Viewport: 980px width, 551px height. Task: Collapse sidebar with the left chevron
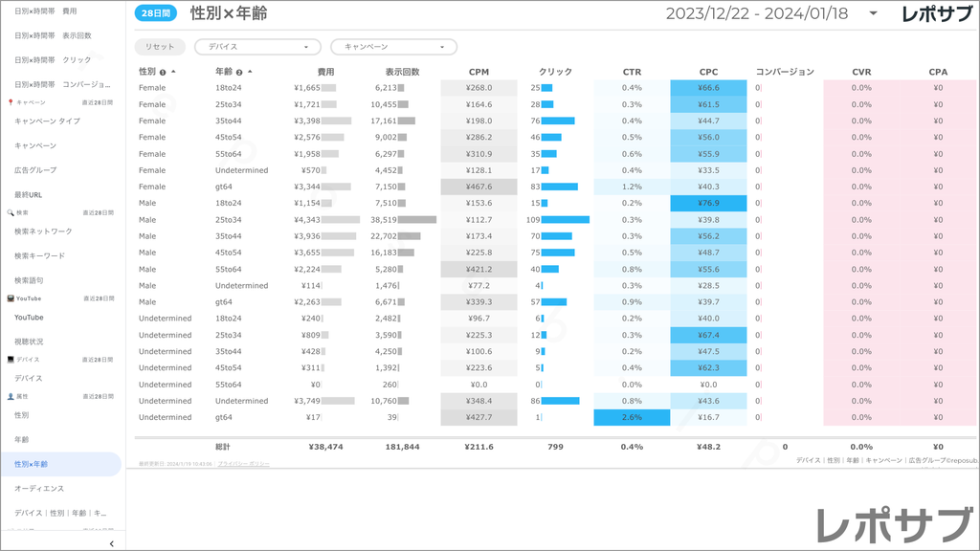[x=112, y=543]
